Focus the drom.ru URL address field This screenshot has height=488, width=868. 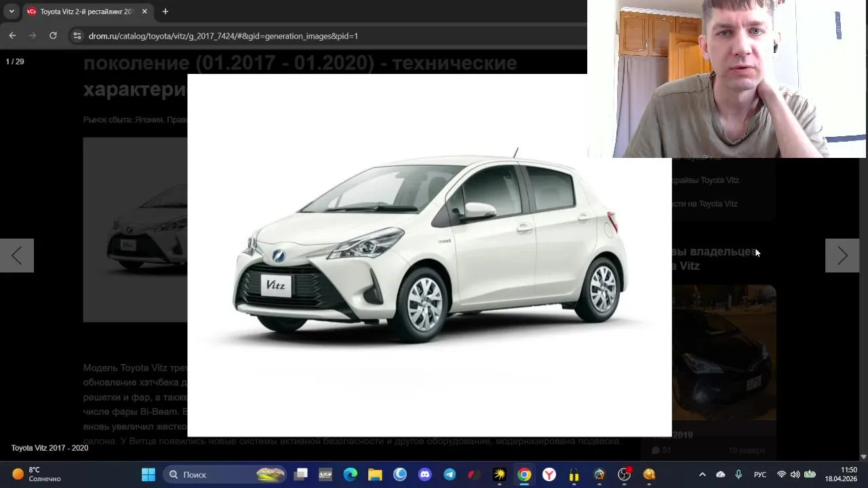click(x=325, y=36)
